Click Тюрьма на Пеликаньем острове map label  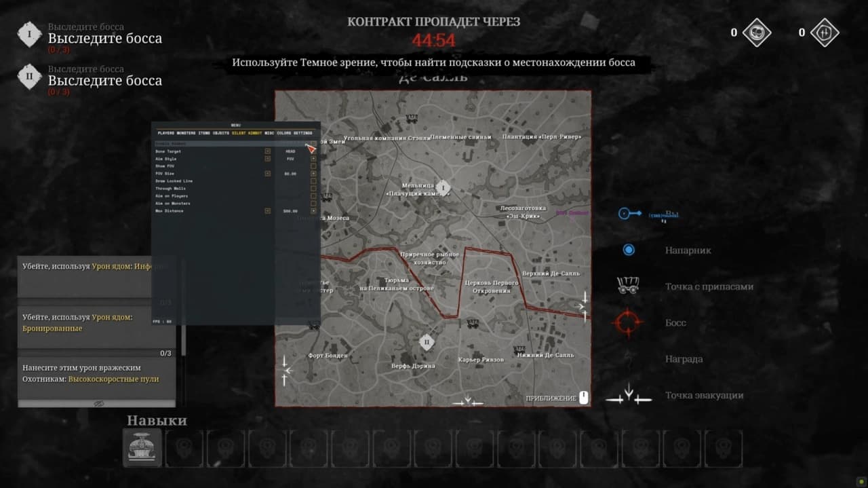(x=396, y=284)
